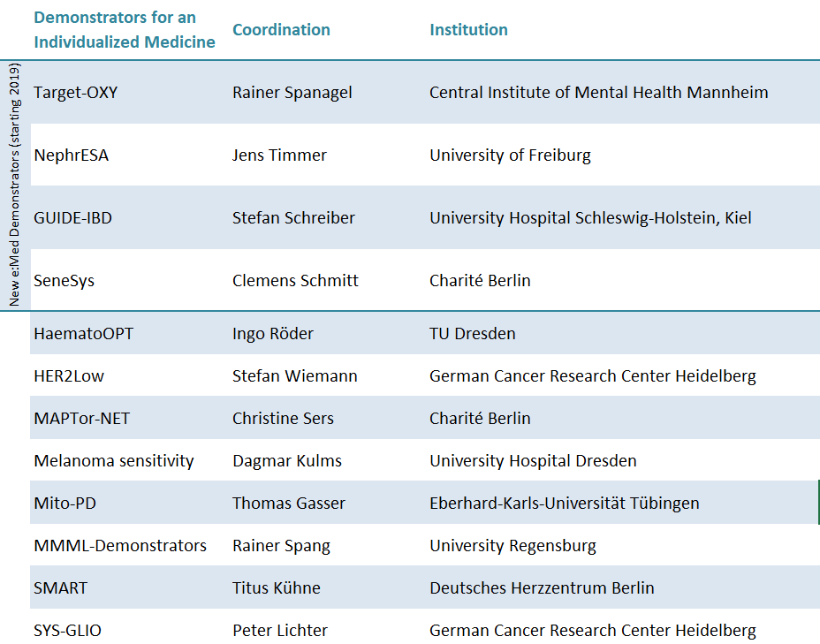
Task: Click Peter Lichter coordinator cell
Action: [x=280, y=630]
